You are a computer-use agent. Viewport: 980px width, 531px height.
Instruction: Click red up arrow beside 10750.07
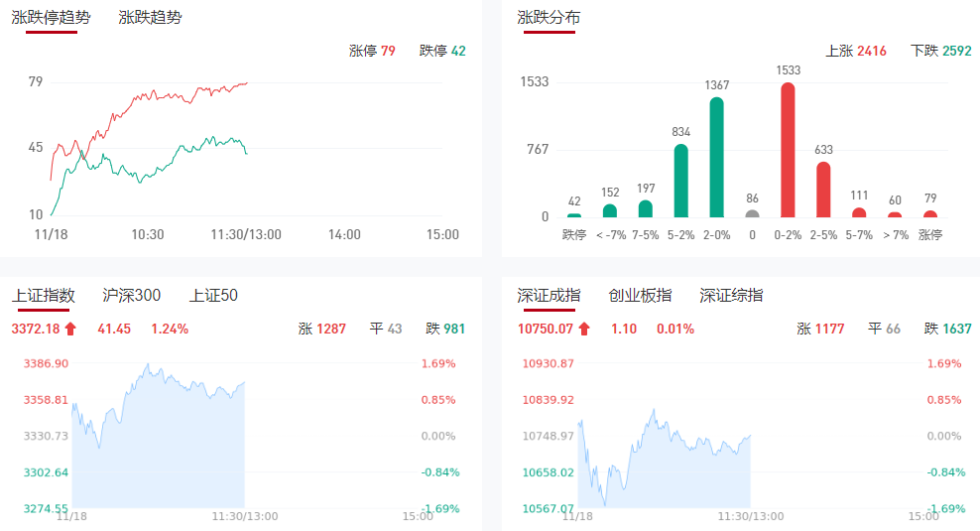(584, 329)
